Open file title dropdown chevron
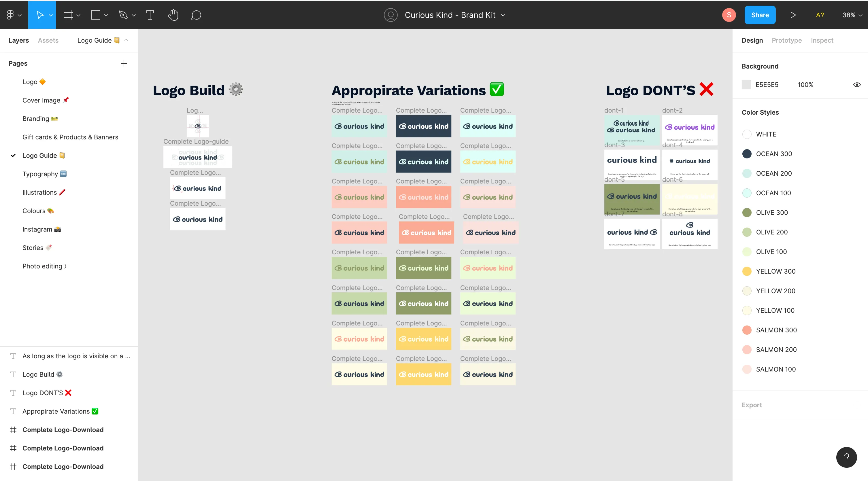The image size is (868, 481). click(x=503, y=15)
